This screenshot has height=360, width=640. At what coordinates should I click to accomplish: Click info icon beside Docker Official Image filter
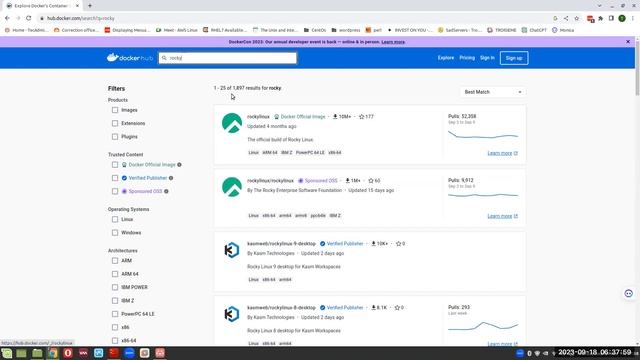point(179,164)
